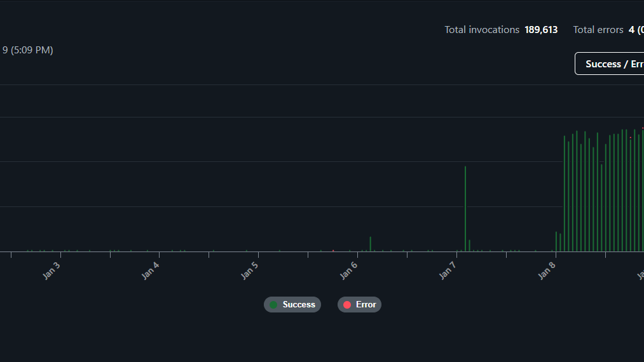Click the small green bar after Jan 6
Viewport: 644px width, 362px height.
371,244
